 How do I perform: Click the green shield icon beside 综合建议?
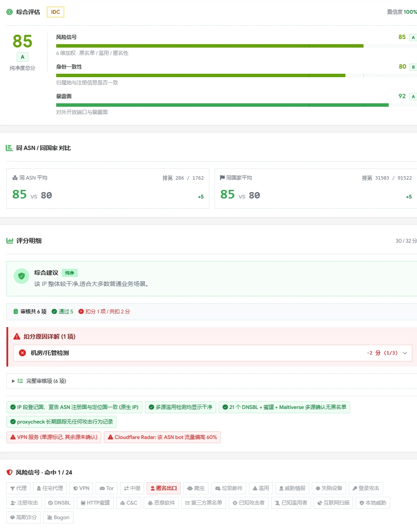21,276
